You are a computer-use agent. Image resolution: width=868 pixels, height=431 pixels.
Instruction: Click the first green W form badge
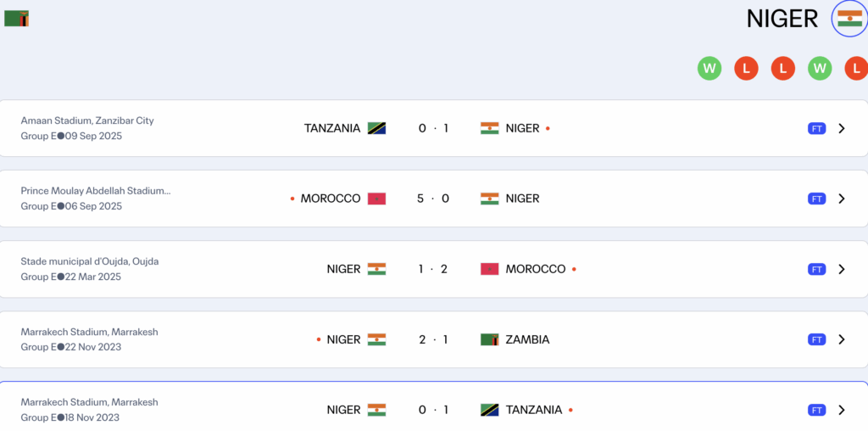click(x=709, y=69)
